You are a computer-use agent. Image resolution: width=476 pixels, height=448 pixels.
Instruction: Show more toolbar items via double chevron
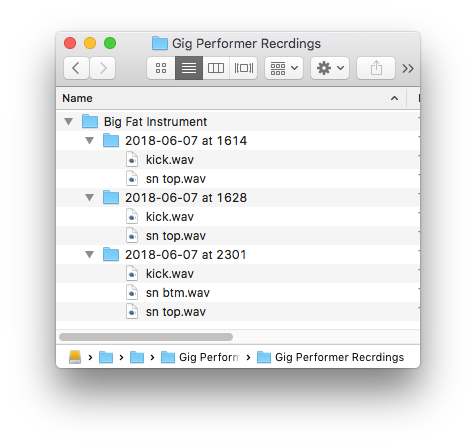(408, 68)
